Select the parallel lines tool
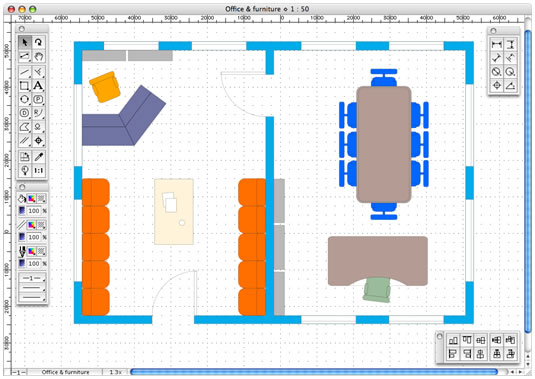This screenshot has height=379, width=535. [x=25, y=140]
